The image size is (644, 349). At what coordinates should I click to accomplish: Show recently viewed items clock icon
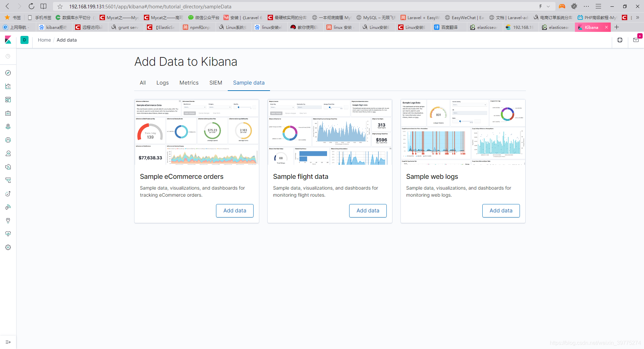coord(8,56)
